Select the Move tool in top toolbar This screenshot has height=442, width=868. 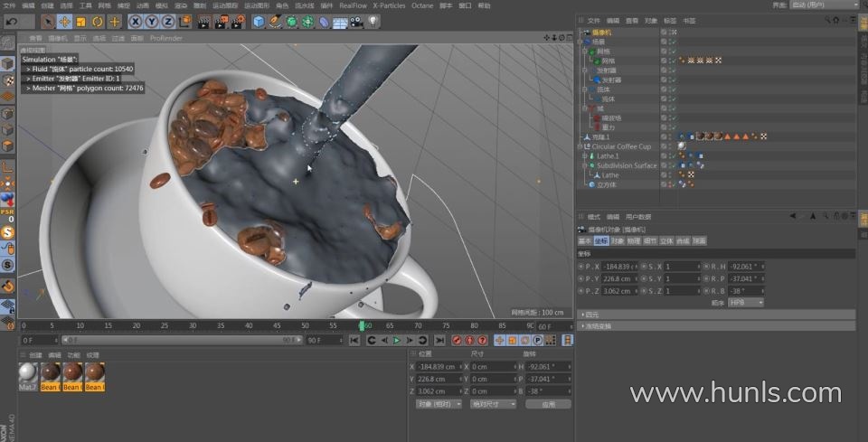65,21
